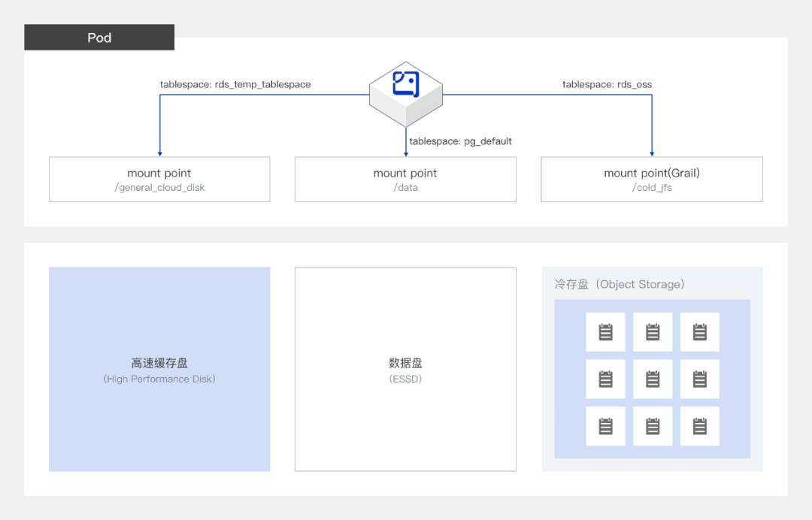Screen dimensions: 812x520
Task: Select the tablespace rds_oss label
Action: [607, 84]
